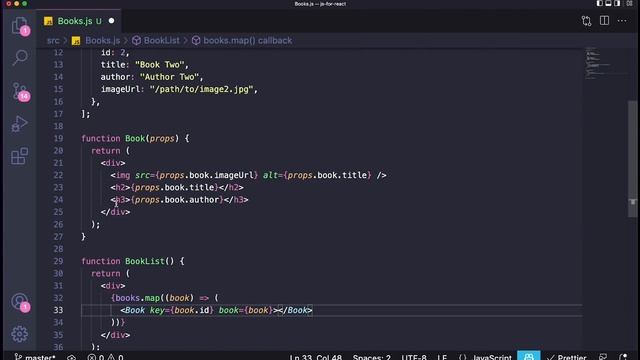Click the master branch in status bar
This screenshot has width=640, height=360.
(x=35, y=357)
